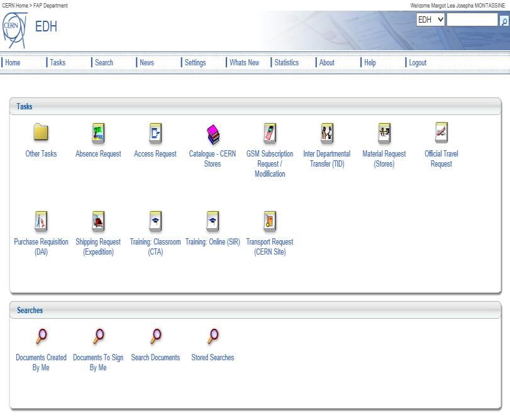
Task: Click the 'Catalogue - CERN Stores' text link
Action: [213, 158]
